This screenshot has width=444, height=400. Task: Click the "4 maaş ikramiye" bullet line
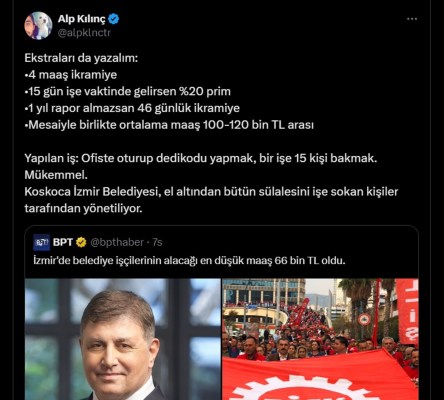71,75
